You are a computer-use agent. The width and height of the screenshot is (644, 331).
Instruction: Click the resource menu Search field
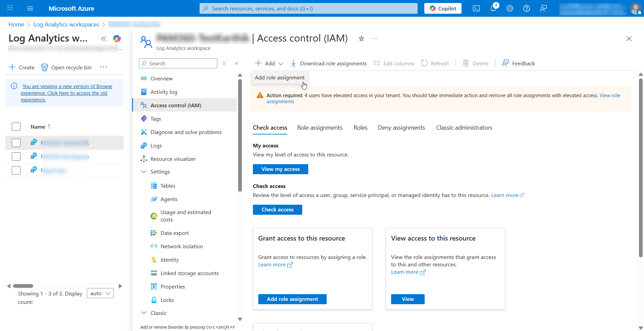click(x=178, y=63)
